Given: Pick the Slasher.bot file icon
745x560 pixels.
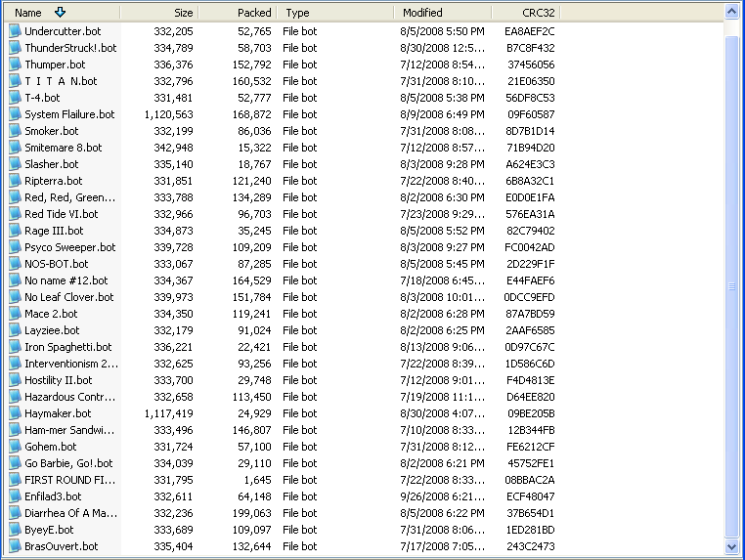Looking at the screenshot, I should [16, 164].
